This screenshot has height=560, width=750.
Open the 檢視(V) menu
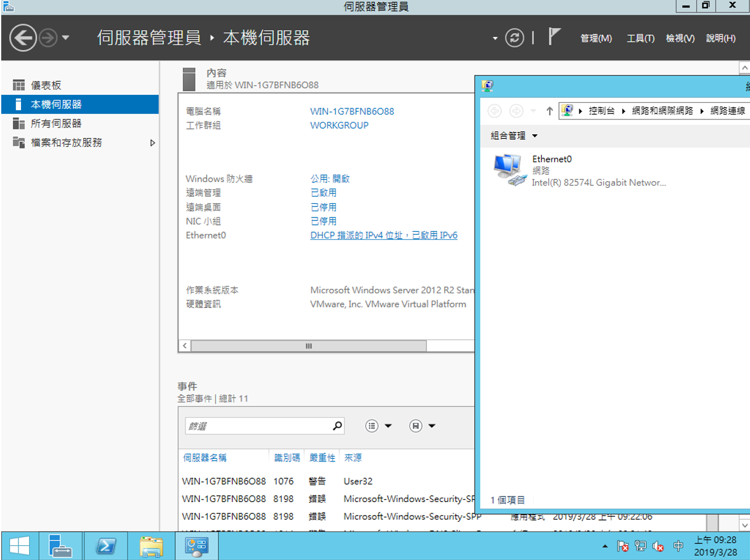point(680,38)
